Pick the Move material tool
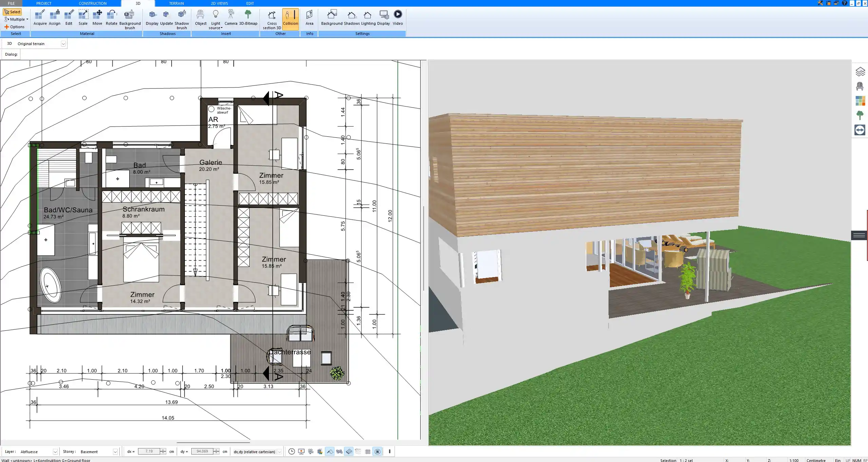Viewport: 868px width, 462px height. point(97,18)
